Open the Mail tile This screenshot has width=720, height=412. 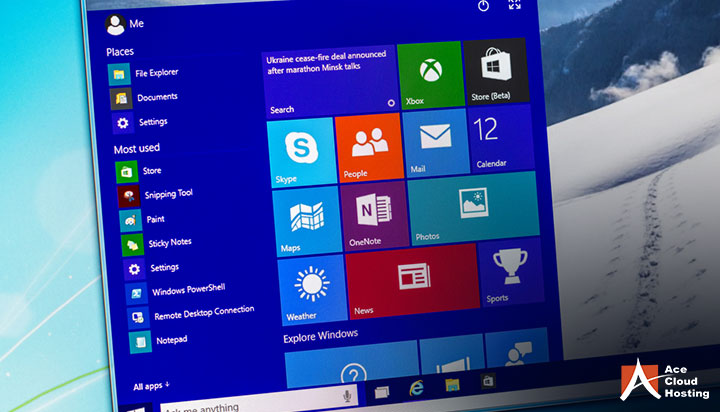click(x=435, y=141)
